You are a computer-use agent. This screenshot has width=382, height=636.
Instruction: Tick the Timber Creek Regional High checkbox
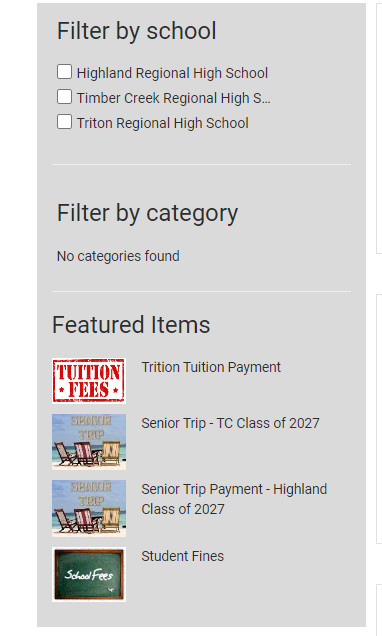[64, 97]
